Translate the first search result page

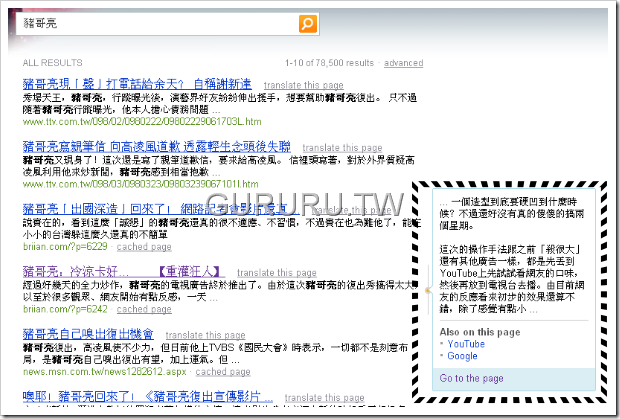pos(303,85)
